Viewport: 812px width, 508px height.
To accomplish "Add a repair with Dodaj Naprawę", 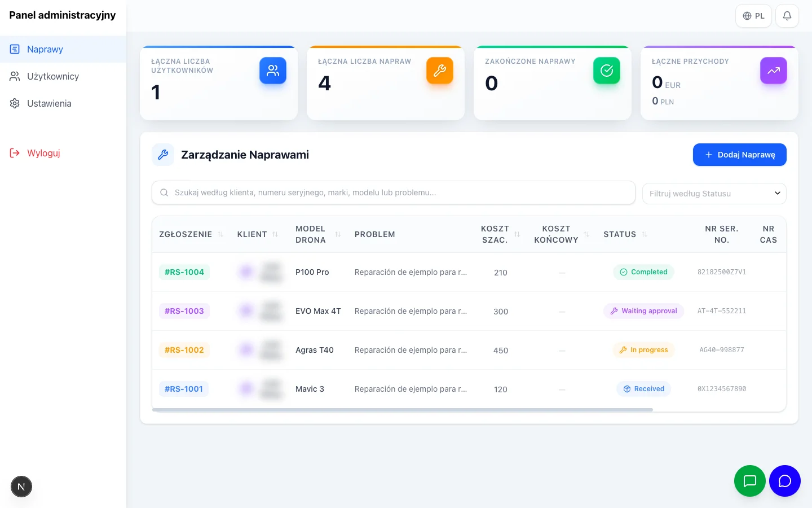I will tap(740, 155).
